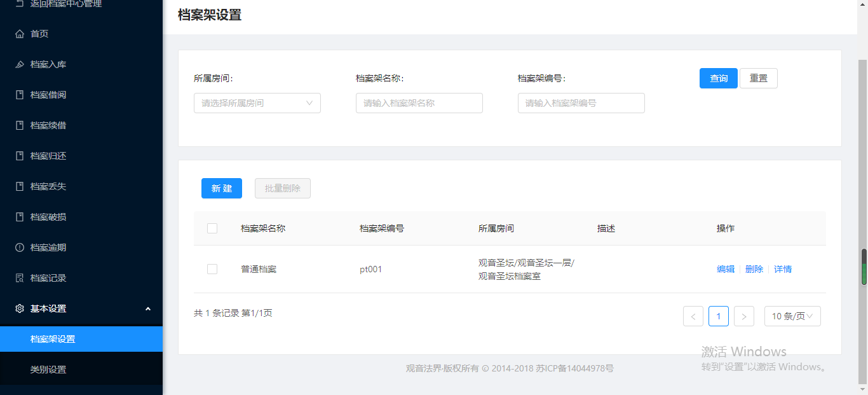Click the 普通档案 name cell
Image resolution: width=868 pixels, height=395 pixels.
click(x=259, y=269)
